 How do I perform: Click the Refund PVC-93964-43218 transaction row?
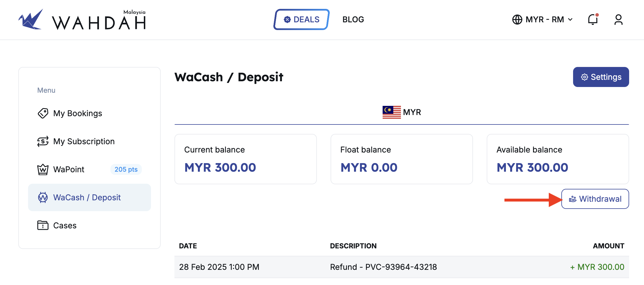pos(401,267)
